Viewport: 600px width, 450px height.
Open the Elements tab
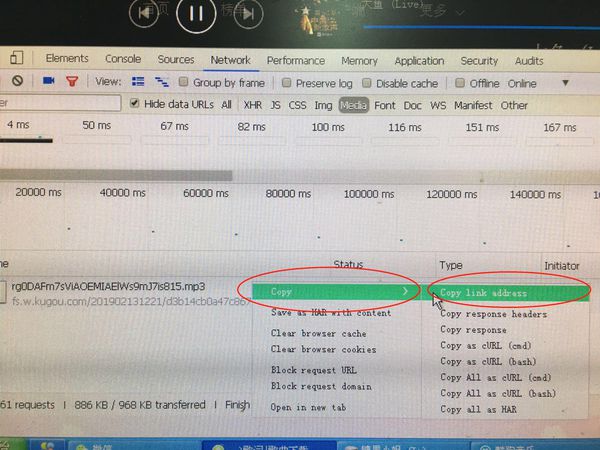tap(67, 58)
